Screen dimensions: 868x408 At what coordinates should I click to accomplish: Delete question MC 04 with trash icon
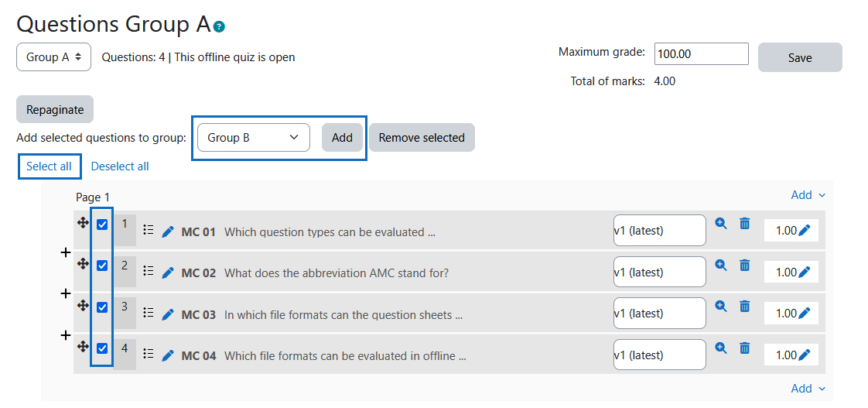pos(745,348)
